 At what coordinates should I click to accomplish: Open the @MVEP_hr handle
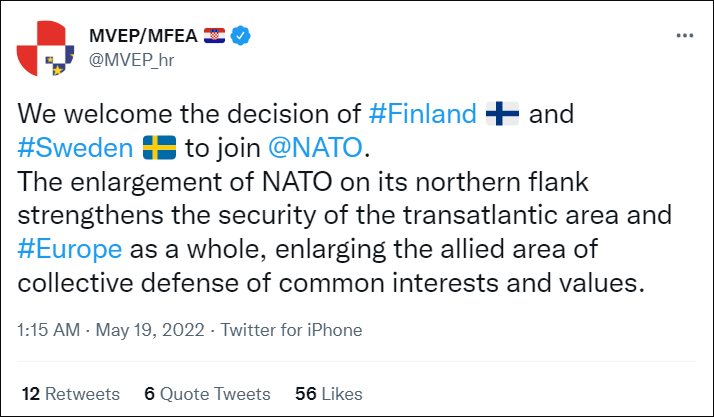[132, 60]
